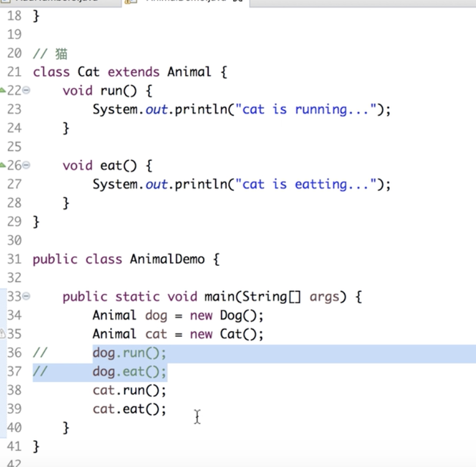476x467 pixels.
Task: Click line number 31 in the gutter
Action: tap(15, 259)
